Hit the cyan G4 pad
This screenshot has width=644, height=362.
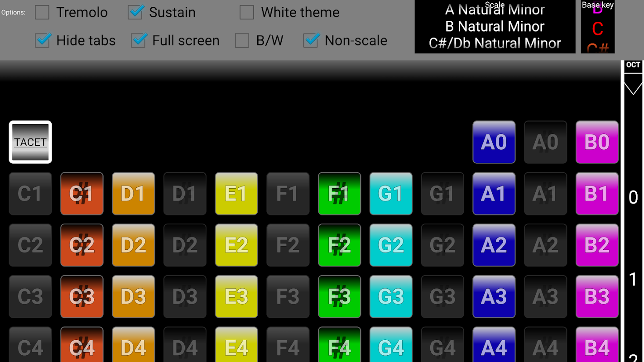391,345
